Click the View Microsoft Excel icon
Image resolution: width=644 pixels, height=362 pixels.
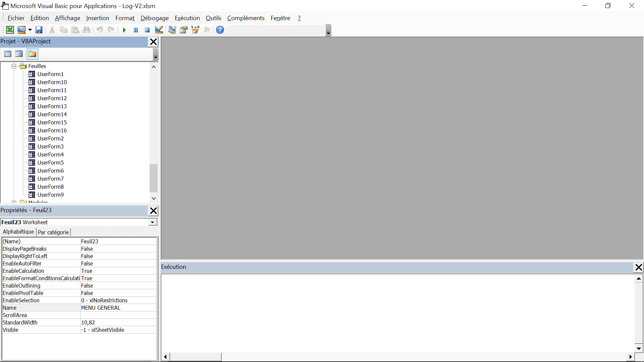(10, 30)
